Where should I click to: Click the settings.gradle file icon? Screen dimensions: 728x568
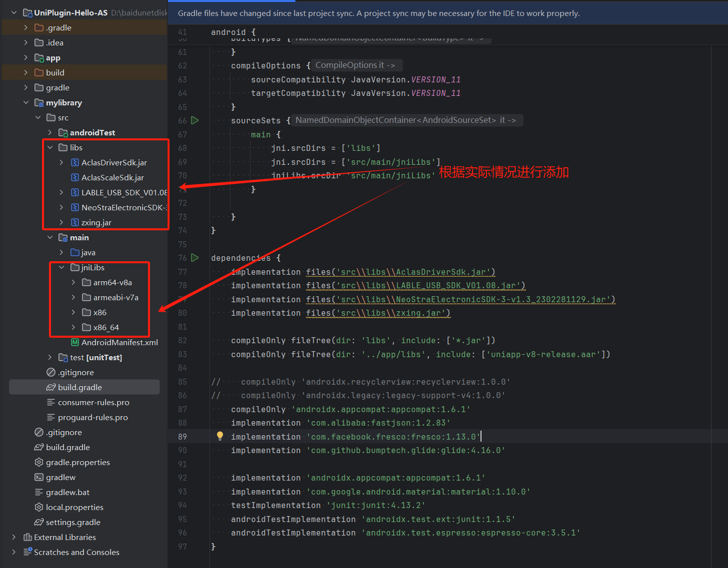pyautogui.click(x=39, y=522)
